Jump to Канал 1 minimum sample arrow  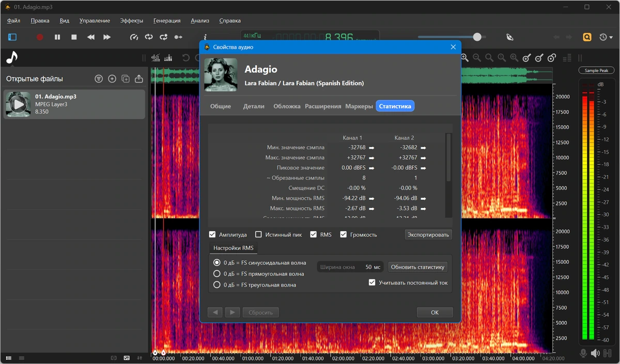(371, 148)
